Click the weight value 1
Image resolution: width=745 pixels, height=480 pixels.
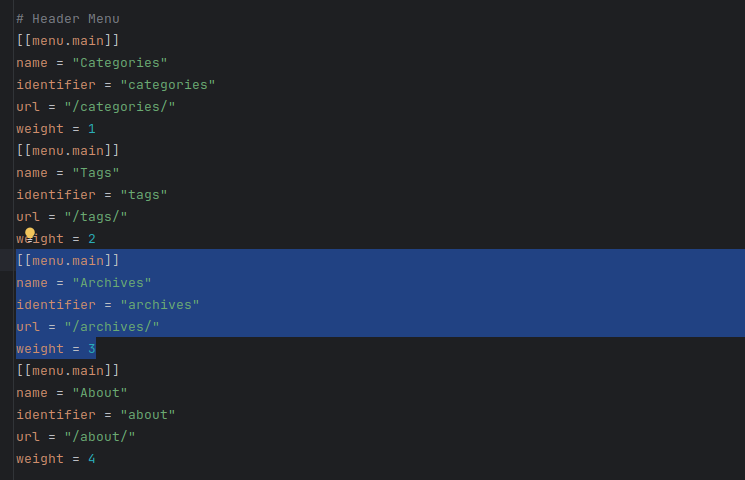coord(91,129)
